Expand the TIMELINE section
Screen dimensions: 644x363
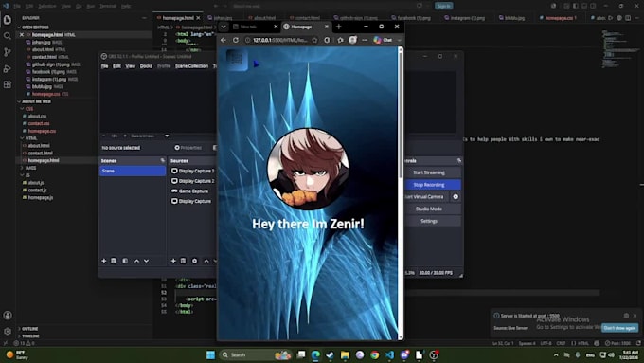pos(30,336)
